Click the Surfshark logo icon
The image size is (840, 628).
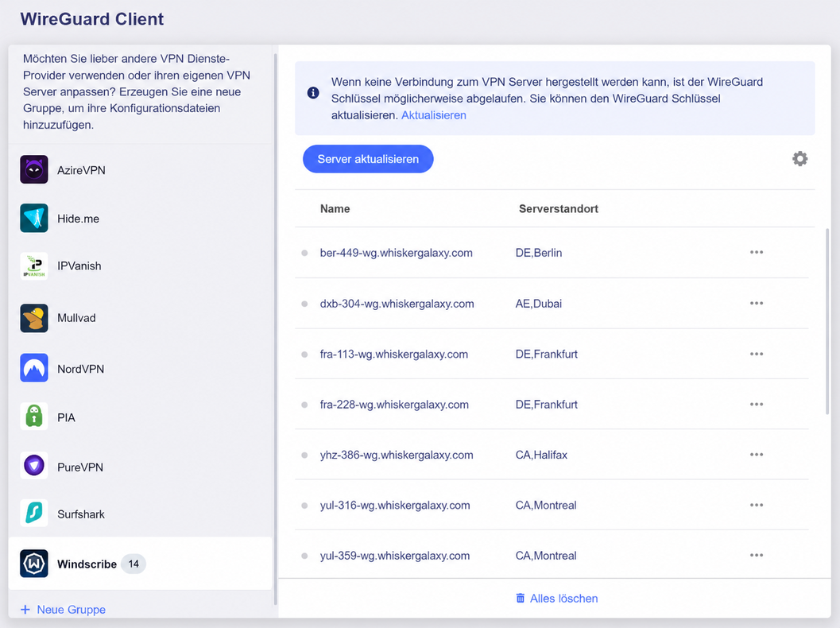[x=33, y=513]
